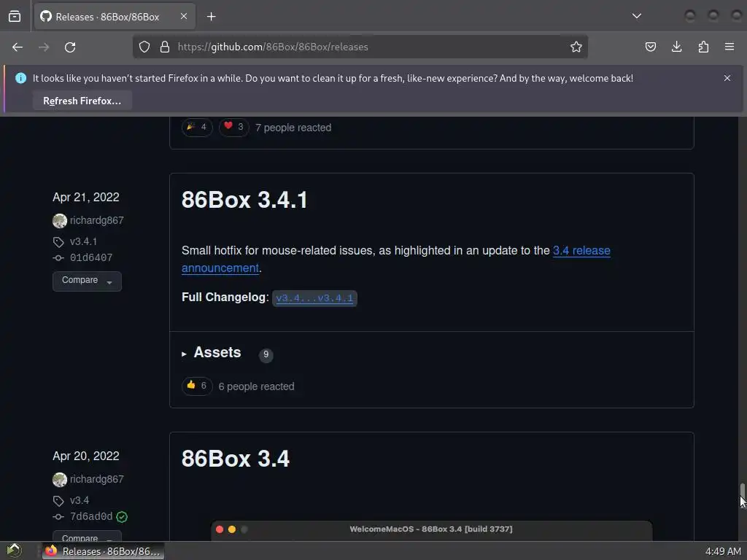Click the Apr 20, 2022 date
Image resolution: width=747 pixels, height=560 pixels.
pos(86,456)
